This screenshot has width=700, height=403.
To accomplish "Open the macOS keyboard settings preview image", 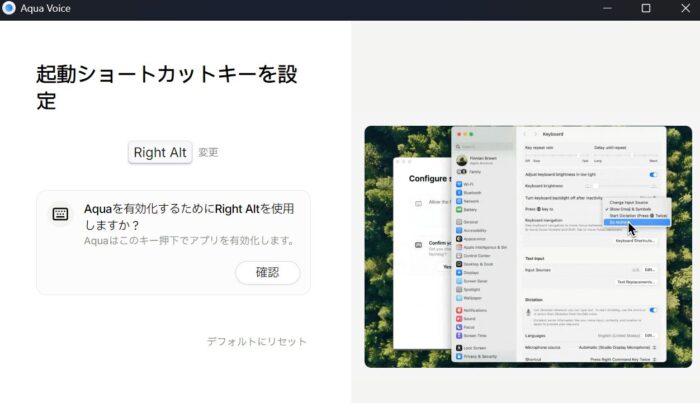I will tap(528, 247).
